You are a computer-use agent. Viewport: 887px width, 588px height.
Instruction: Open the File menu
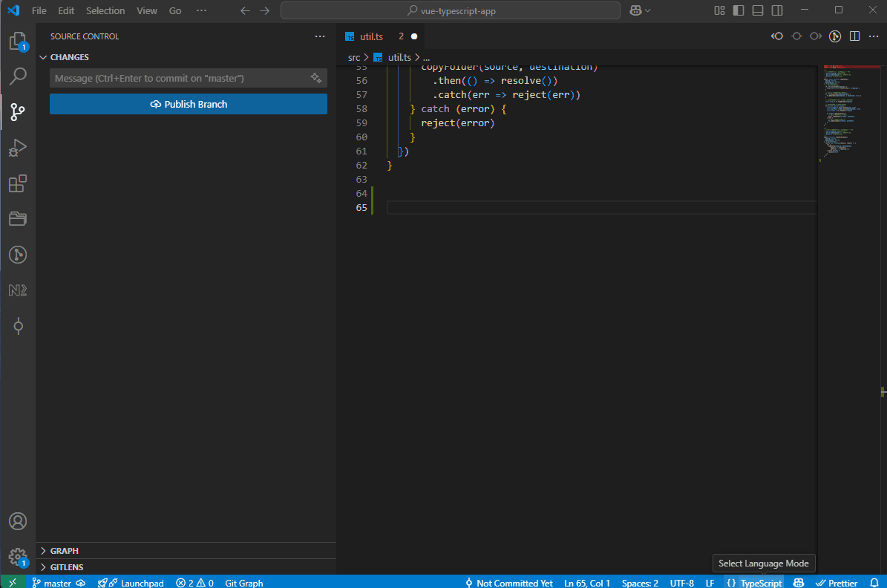click(39, 10)
